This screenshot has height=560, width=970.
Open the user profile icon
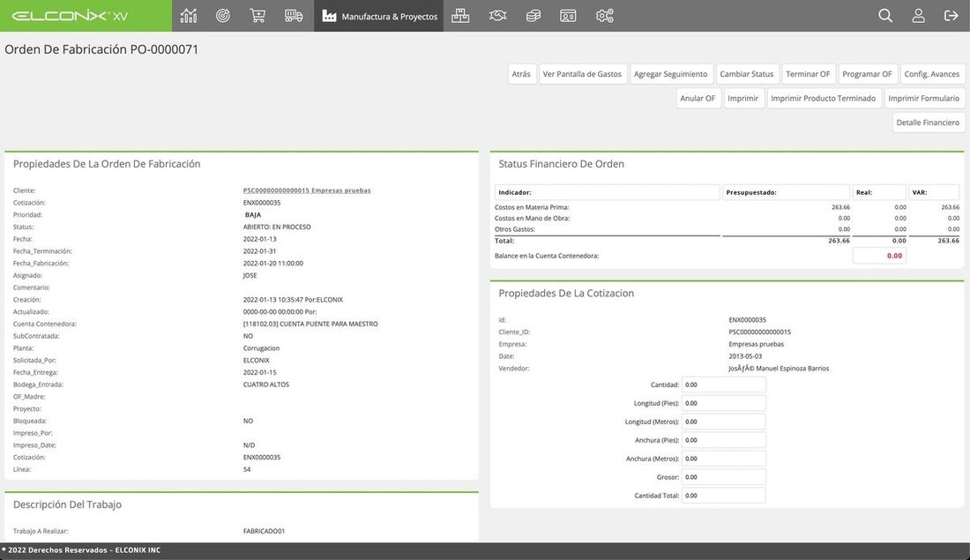[x=919, y=16]
